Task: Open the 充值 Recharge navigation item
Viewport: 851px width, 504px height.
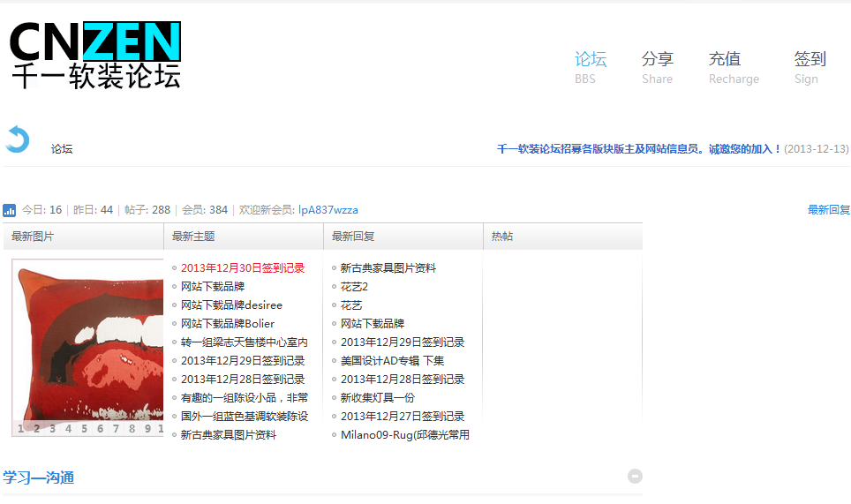Action: pos(734,67)
